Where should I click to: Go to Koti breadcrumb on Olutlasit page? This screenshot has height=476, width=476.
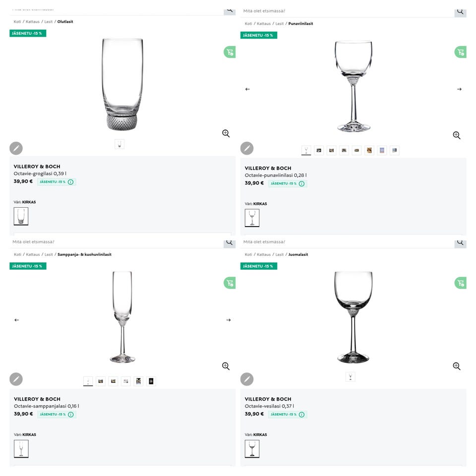17,22
